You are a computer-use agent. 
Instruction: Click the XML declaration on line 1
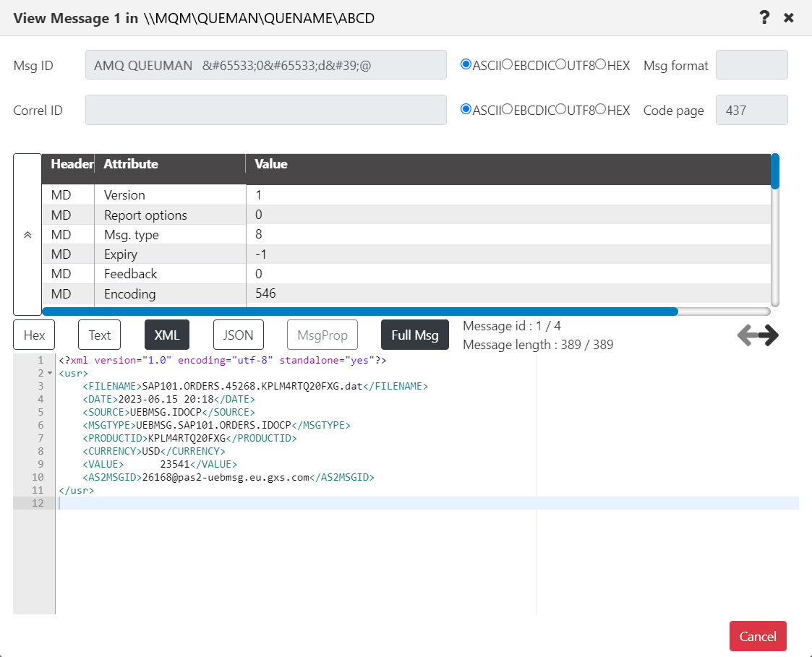[223, 361]
